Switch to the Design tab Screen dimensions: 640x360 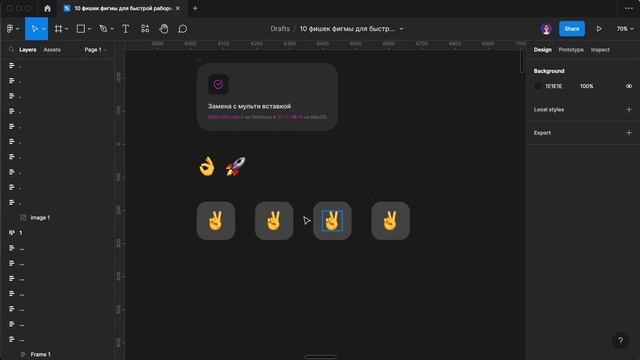pos(542,50)
